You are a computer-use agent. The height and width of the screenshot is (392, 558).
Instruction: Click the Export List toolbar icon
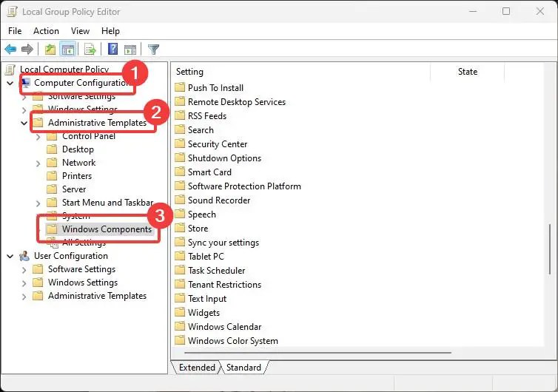(90, 49)
